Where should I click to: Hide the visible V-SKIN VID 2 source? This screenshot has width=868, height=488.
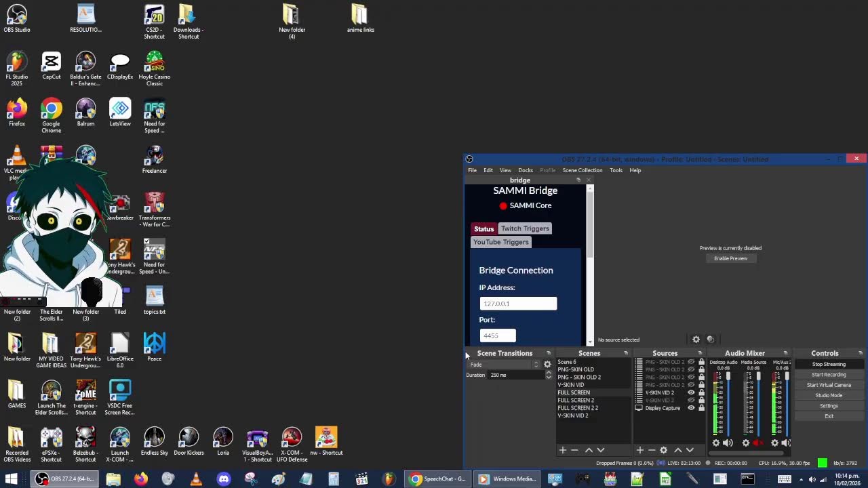[x=691, y=392]
